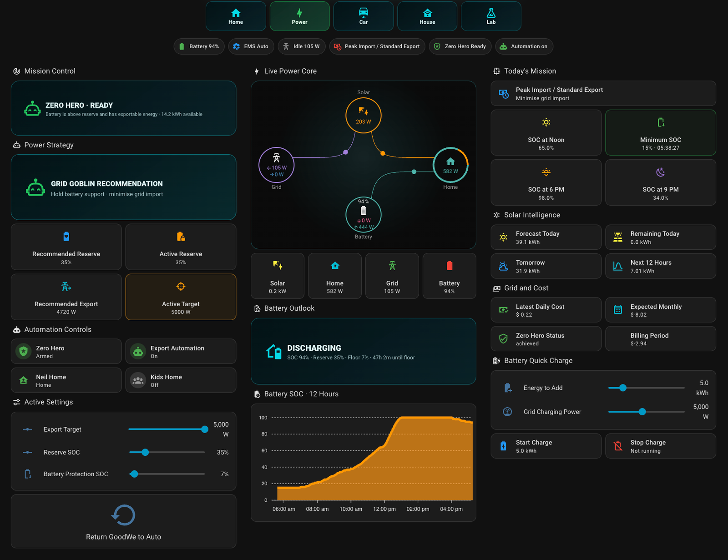Click the Remaining Today solar panel icon
The image size is (728, 560).
[618, 237]
